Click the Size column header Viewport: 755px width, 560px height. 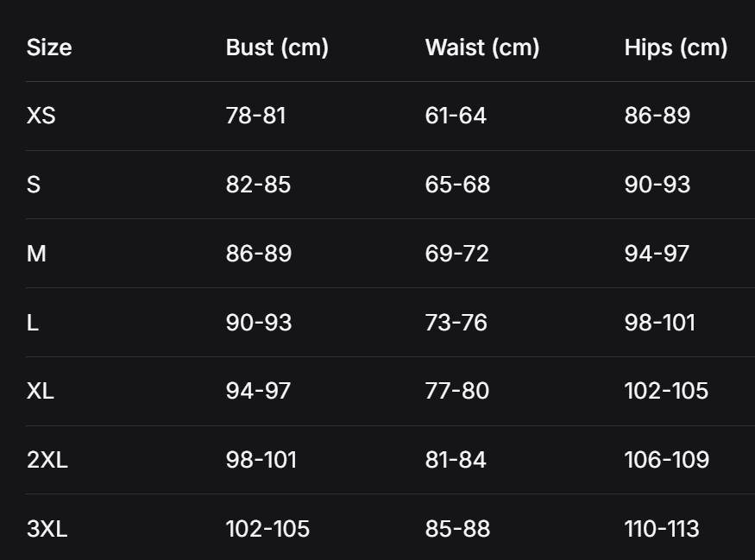[49, 47]
